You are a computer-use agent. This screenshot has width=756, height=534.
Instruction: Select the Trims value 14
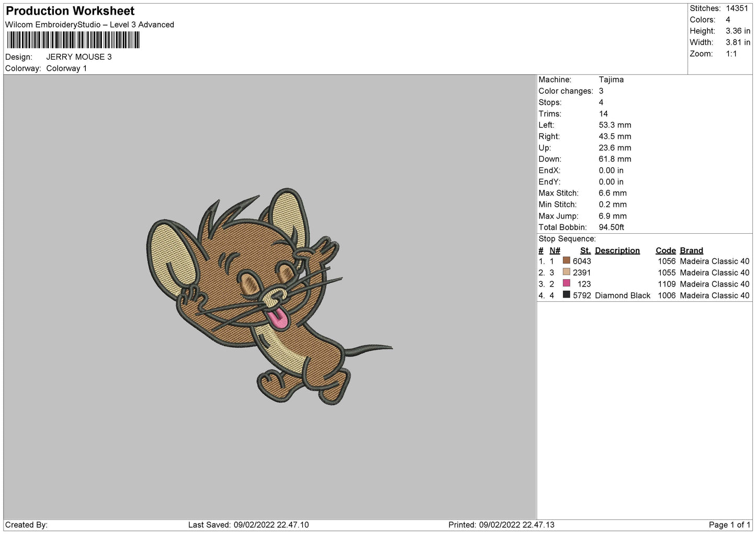[603, 114]
